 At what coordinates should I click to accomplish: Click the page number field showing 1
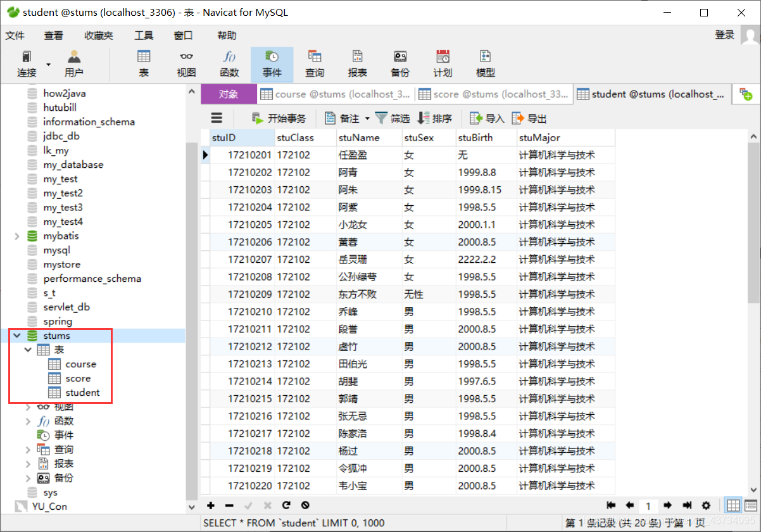click(648, 505)
